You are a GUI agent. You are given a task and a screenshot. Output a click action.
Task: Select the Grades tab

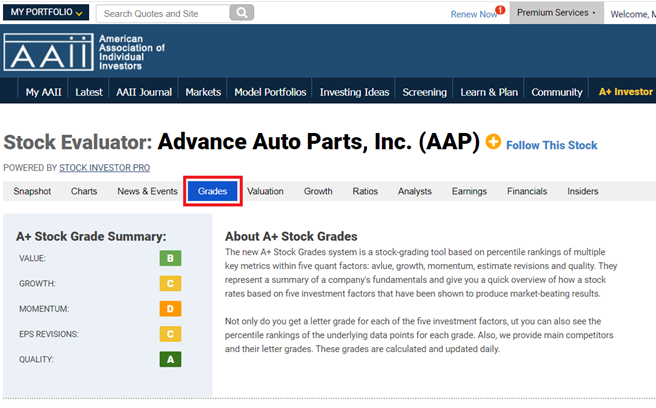(x=213, y=191)
